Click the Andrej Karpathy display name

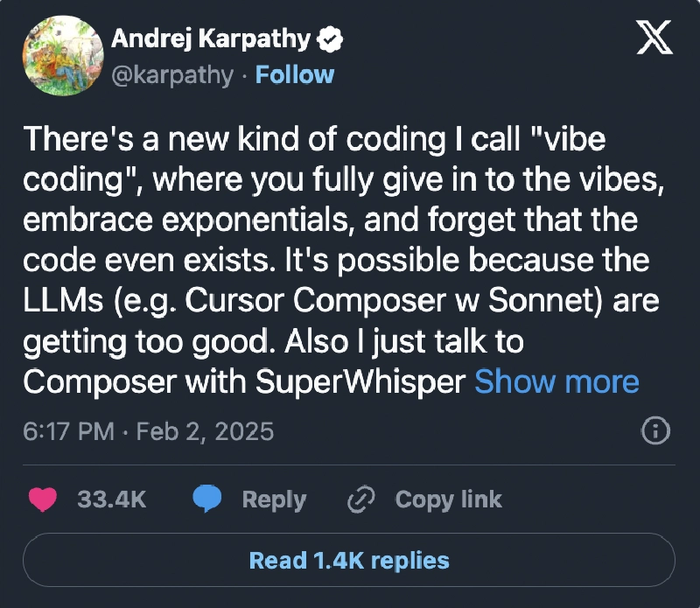point(213,38)
